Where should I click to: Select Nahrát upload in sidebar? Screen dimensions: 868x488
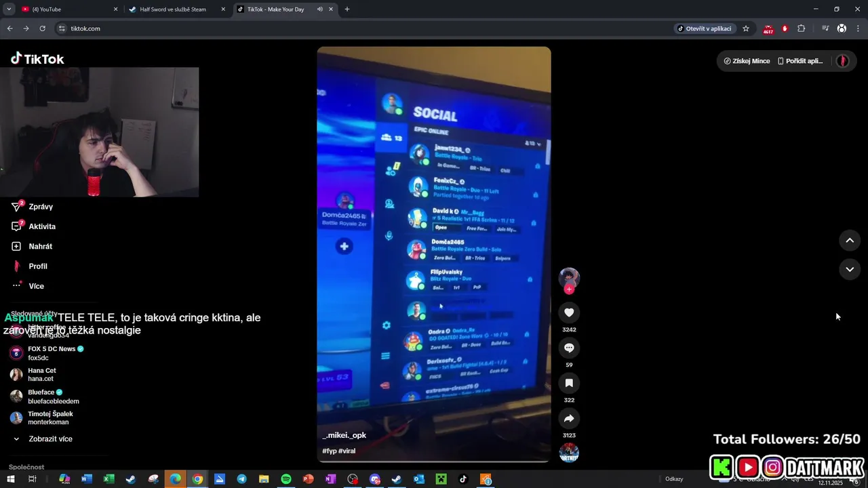point(41,246)
